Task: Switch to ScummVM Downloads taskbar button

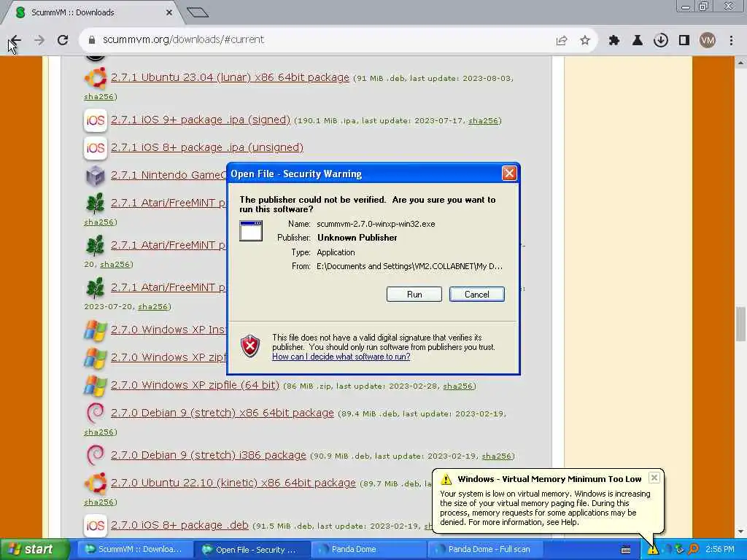Action: [133, 550]
